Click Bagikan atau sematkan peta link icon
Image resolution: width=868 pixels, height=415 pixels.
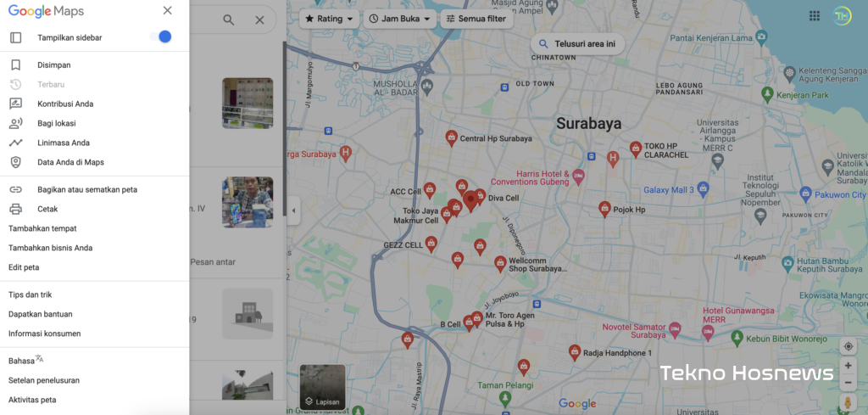tap(15, 189)
